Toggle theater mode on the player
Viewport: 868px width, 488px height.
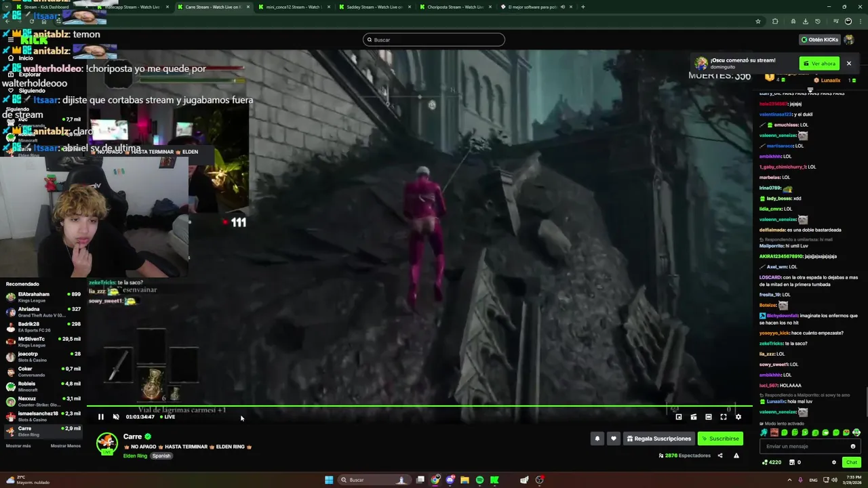coord(709,417)
